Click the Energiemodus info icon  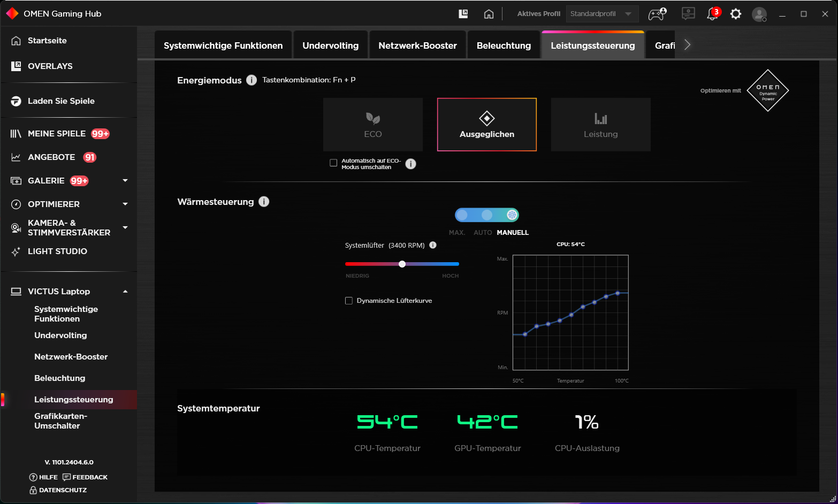pos(252,80)
